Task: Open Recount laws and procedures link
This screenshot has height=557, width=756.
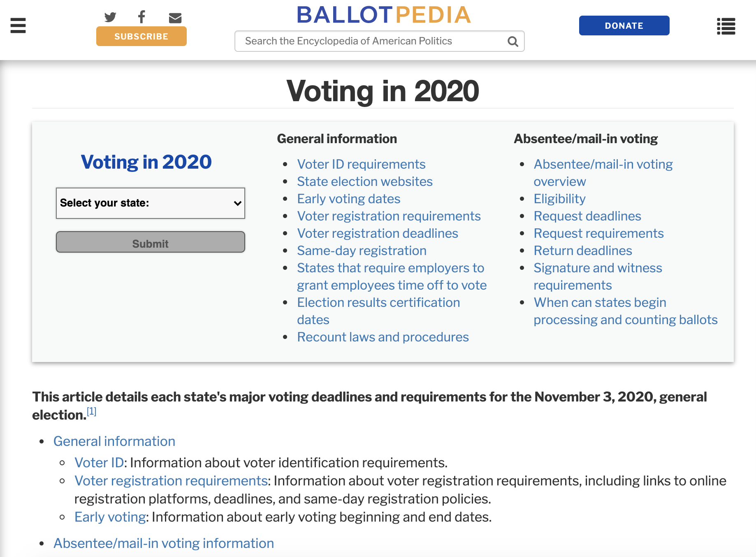Action: click(383, 337)
